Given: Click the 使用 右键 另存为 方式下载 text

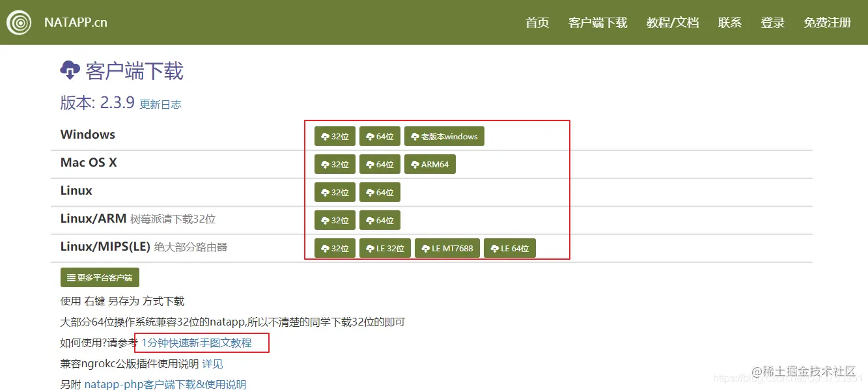Looking at the screenshot, I should click(x=122, y=301).
